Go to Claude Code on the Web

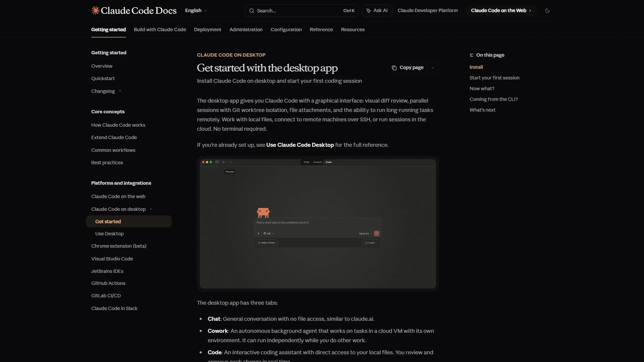click(x=501, y=10)
